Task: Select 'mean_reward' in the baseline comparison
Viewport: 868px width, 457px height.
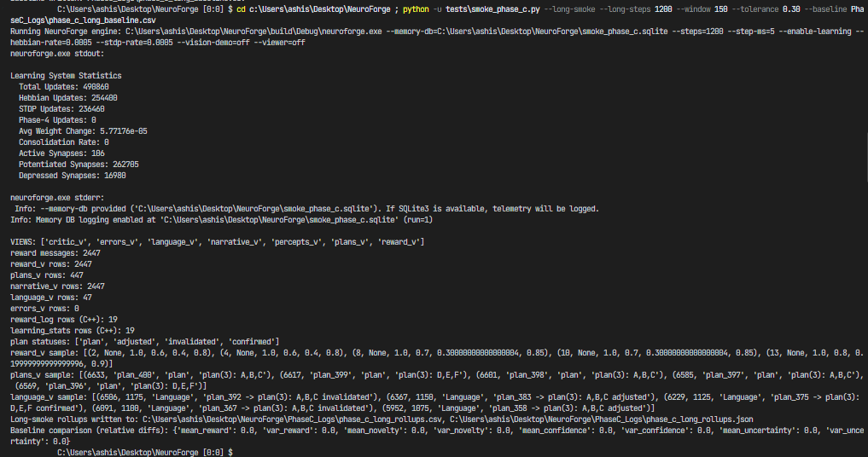Action: (204, 431)
